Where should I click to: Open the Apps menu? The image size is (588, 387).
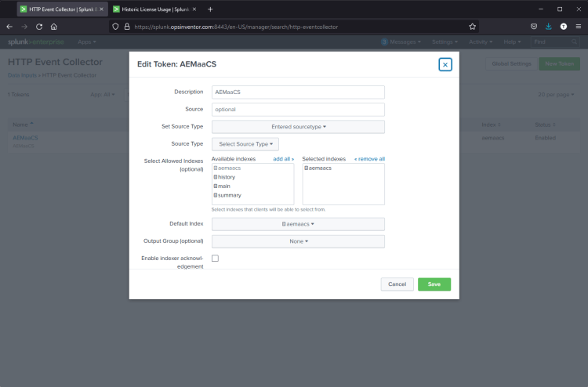(x=86, y=42)
